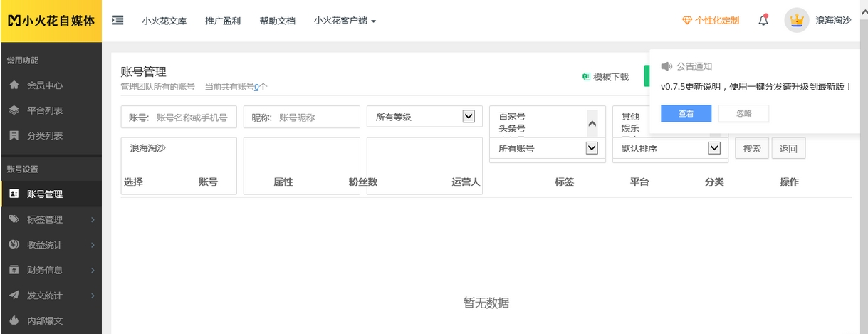Click the home icon next to 会员中心
The width and height of the screenshot is (868, 334).
click(14, 85)
